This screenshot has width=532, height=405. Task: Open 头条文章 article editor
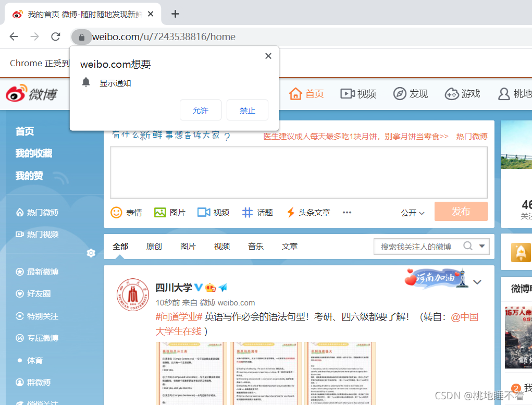click(x=308, y=213)
